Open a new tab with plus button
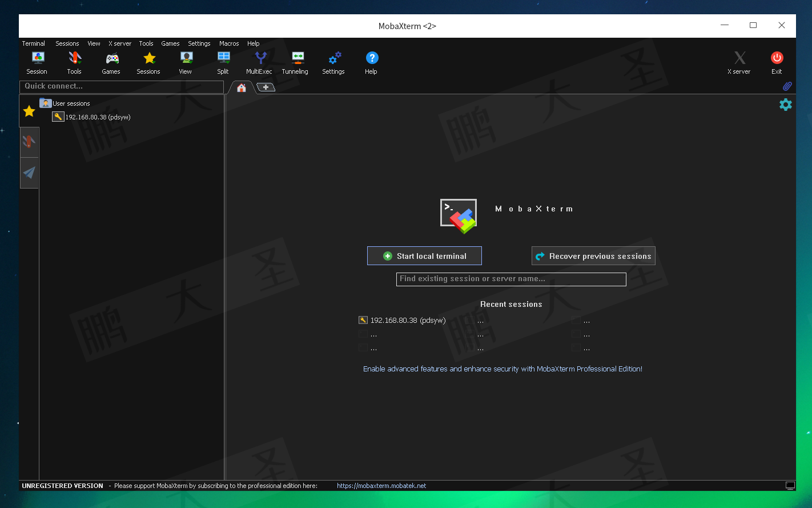 (266, 87)
